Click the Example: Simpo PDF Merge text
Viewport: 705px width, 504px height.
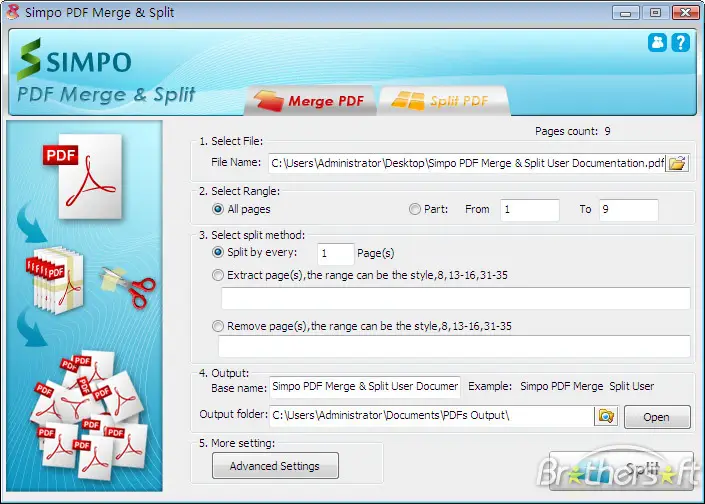click(x=561, y=386)
